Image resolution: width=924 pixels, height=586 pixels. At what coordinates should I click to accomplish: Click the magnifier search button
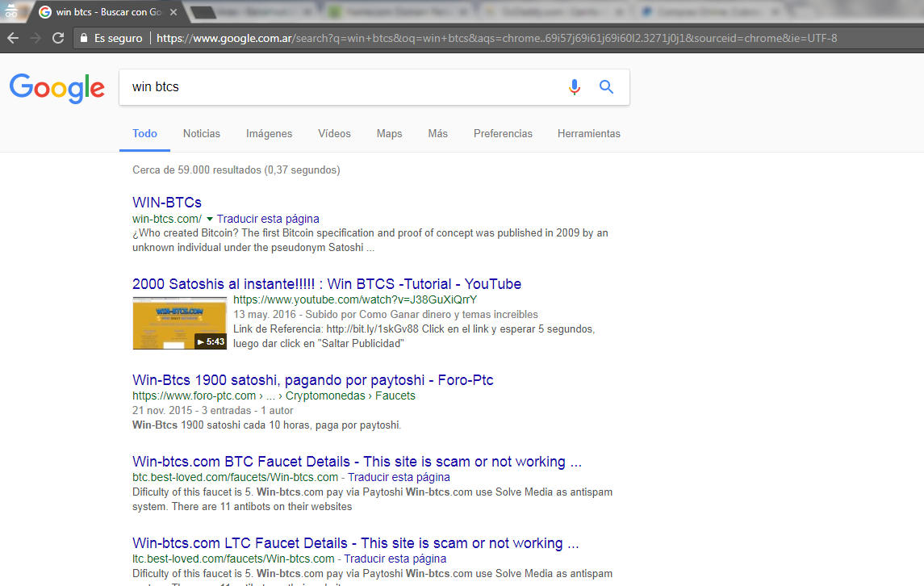pyautogui.click(x=606, y=87)
